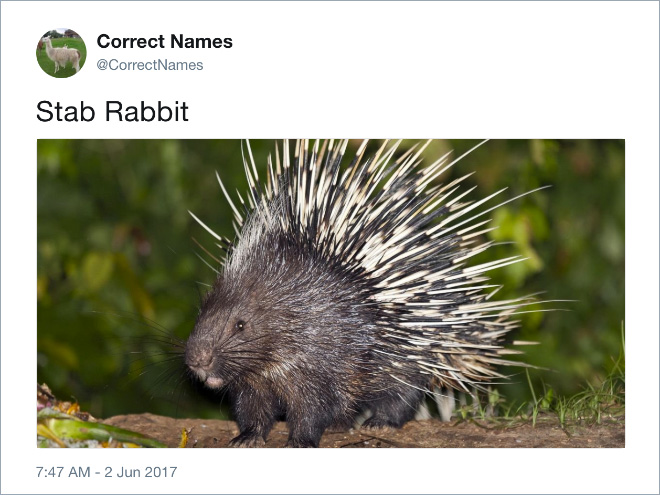Click the word Rabbit in the tweet

pos(146,112)
